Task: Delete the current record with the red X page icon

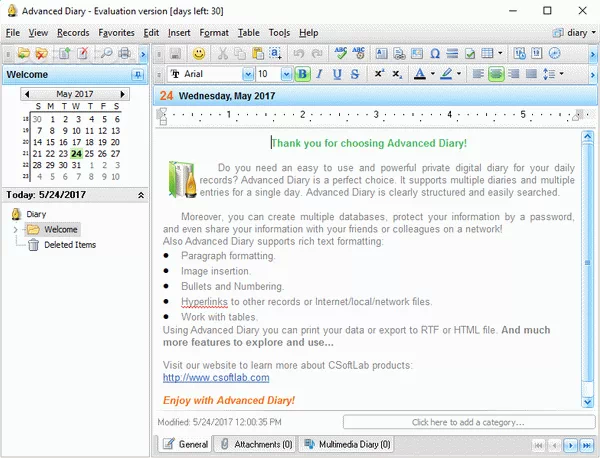Action: pos(83,54)
